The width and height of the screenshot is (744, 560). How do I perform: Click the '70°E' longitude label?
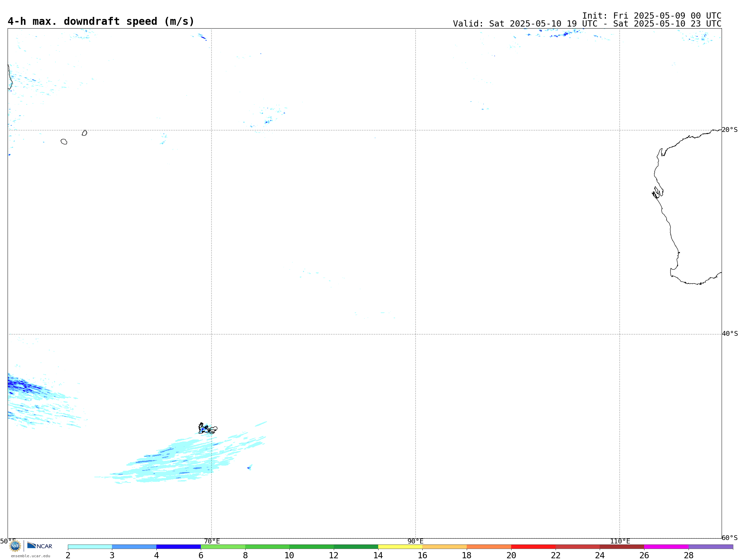[x=212, y=541]
